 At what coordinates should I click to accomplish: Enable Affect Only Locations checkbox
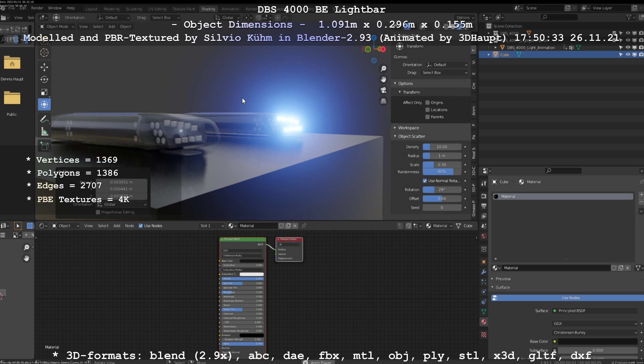pos(427,110)
